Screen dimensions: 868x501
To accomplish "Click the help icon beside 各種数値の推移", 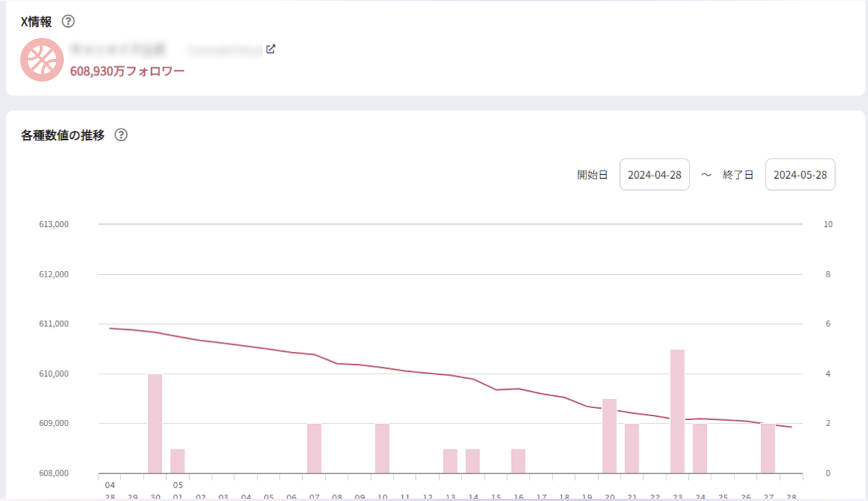I will [121, 135].
